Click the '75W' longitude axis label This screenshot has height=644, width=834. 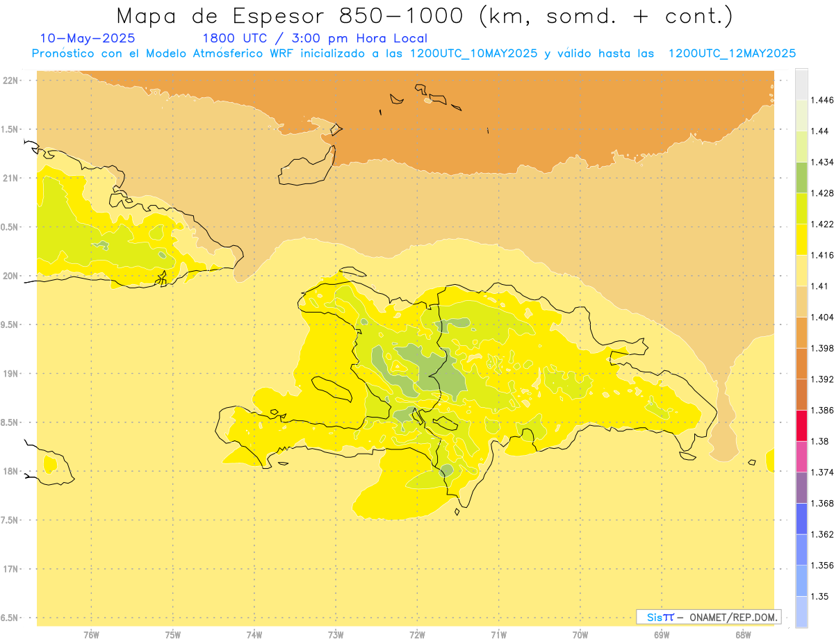coord(172,635)
